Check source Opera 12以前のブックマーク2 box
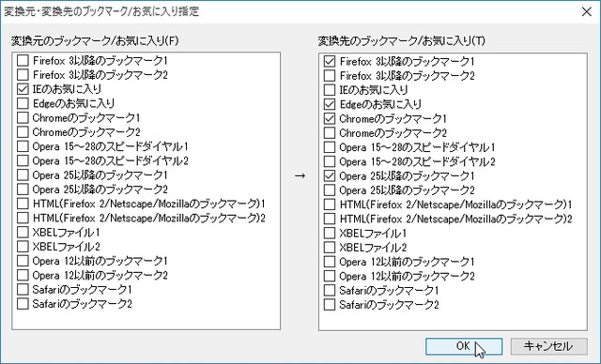 tap(23, 275)
